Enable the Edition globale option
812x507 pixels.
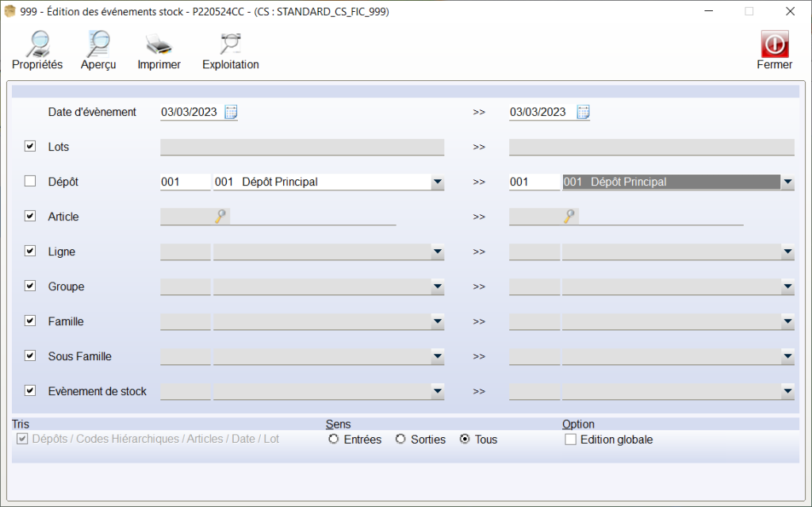pyautogui.click(x=570, y=440)
